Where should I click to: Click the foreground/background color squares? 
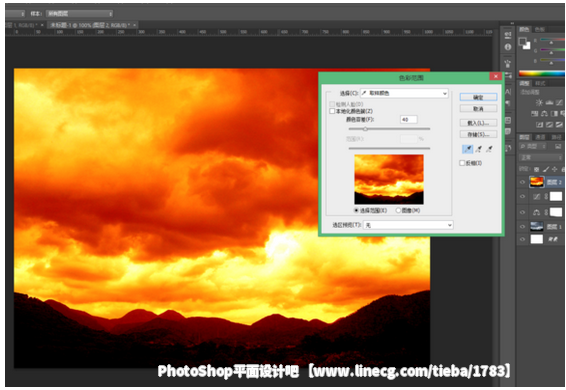tap(524, 43)
